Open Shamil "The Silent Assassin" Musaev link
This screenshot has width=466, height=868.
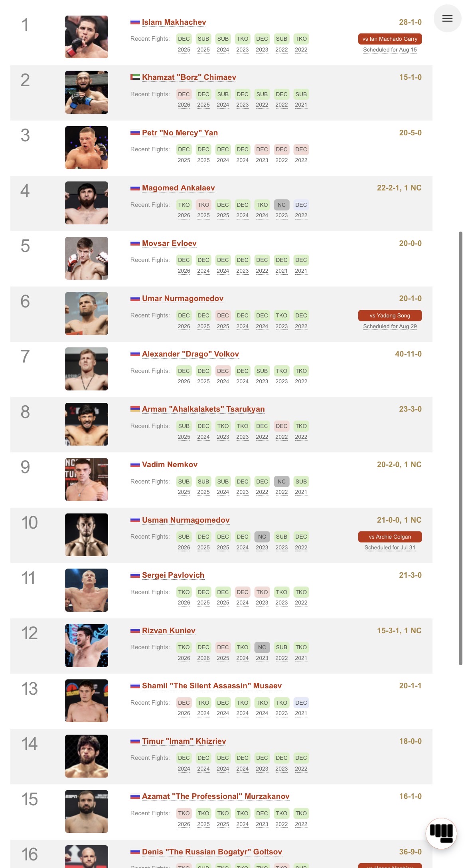point(212,686)
